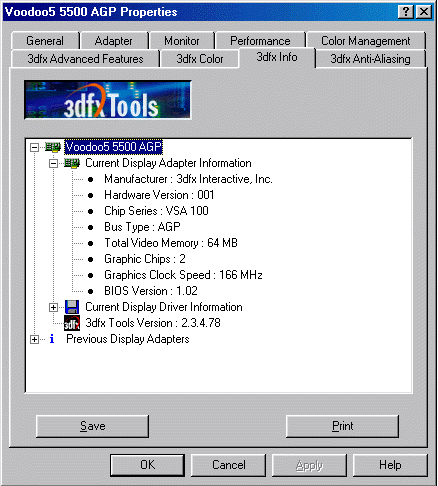This screenshot has width=438, height=486.
Task: Open the 3dfx Advanced Features tab
Action: [x=85, y=59]
